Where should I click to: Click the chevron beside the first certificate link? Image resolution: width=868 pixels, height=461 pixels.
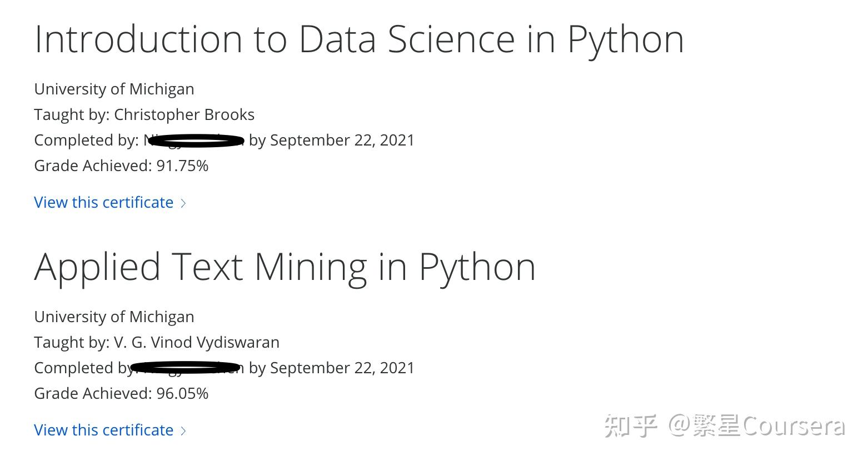183,203
